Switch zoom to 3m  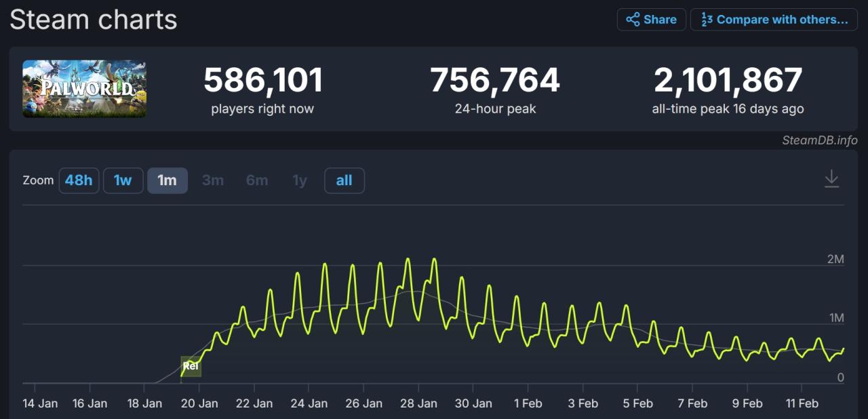click(212, 180)
